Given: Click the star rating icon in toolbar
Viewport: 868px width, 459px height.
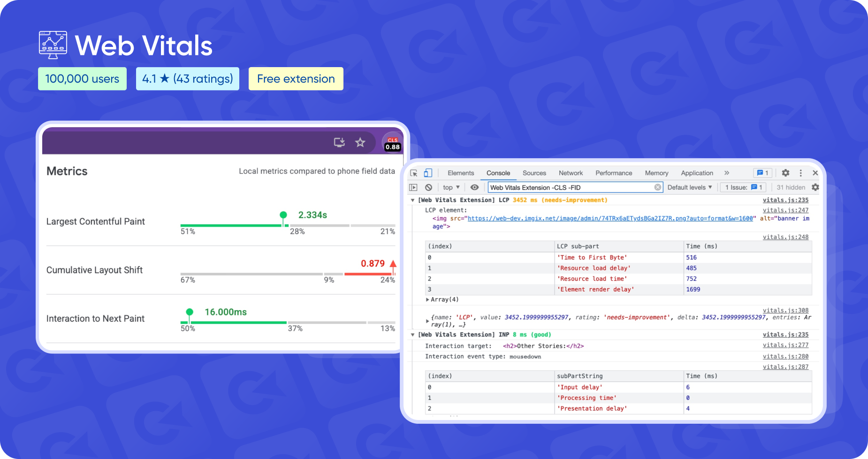Looking at the screenshot, I should 360,142.
